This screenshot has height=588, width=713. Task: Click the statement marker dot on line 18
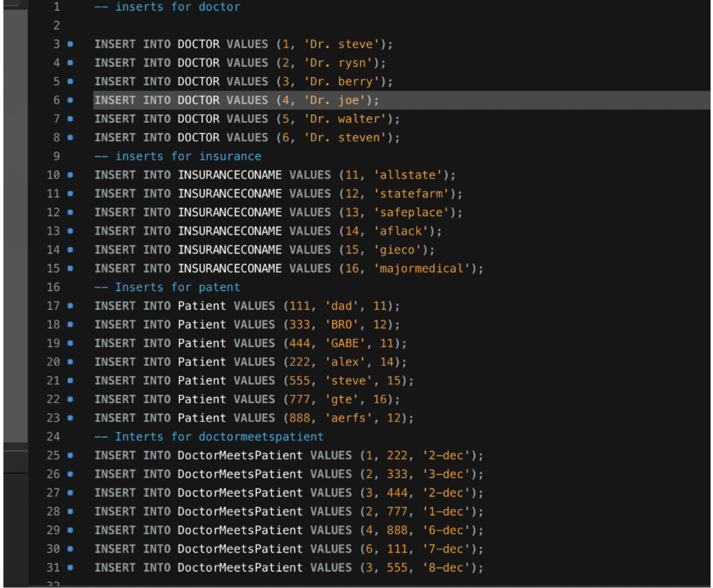(70, 324)
